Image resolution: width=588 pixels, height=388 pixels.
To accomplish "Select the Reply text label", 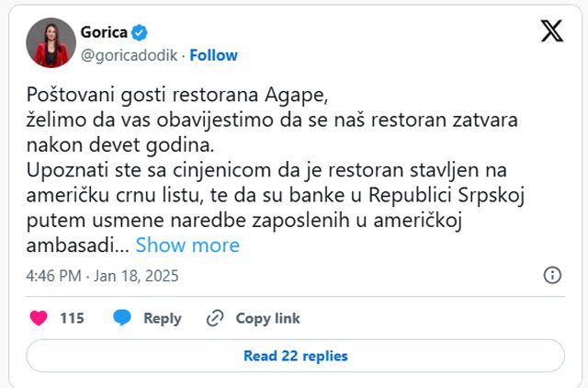I will tap(162, 318).
